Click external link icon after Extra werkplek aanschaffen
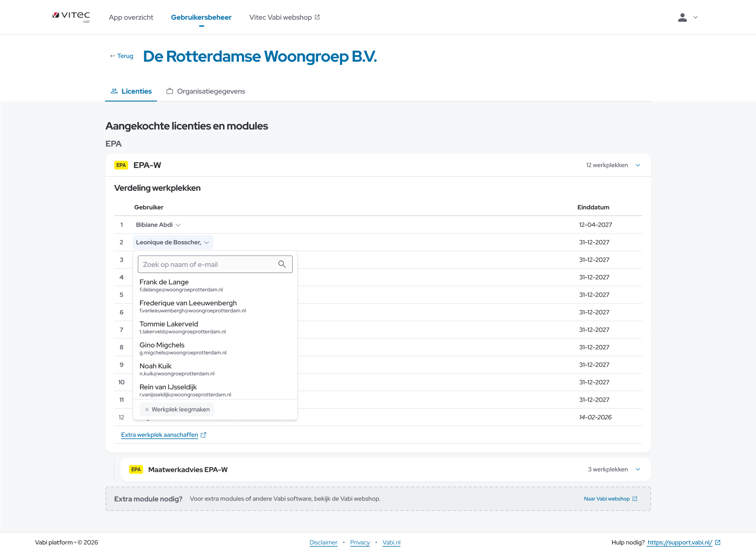 (x=203, y=435)
